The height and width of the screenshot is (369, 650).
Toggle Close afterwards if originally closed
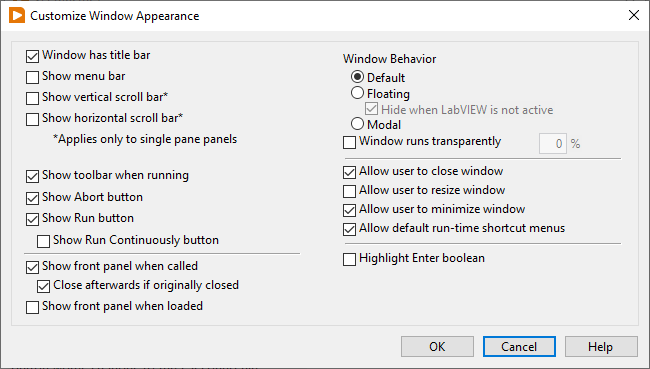[44, 286]
